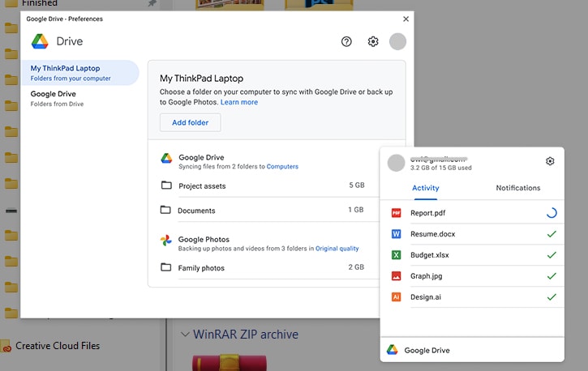Click Drive icon in activity popup footer
Image resolution: width=588 pixels, height=371 pixels.
pyautogui.click(x=393, y=350)
